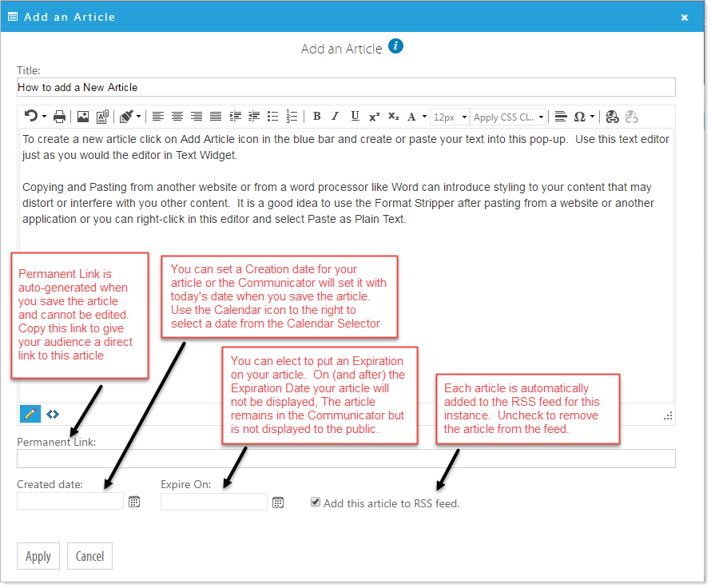Toggle Italic formatting

[336, 116]
